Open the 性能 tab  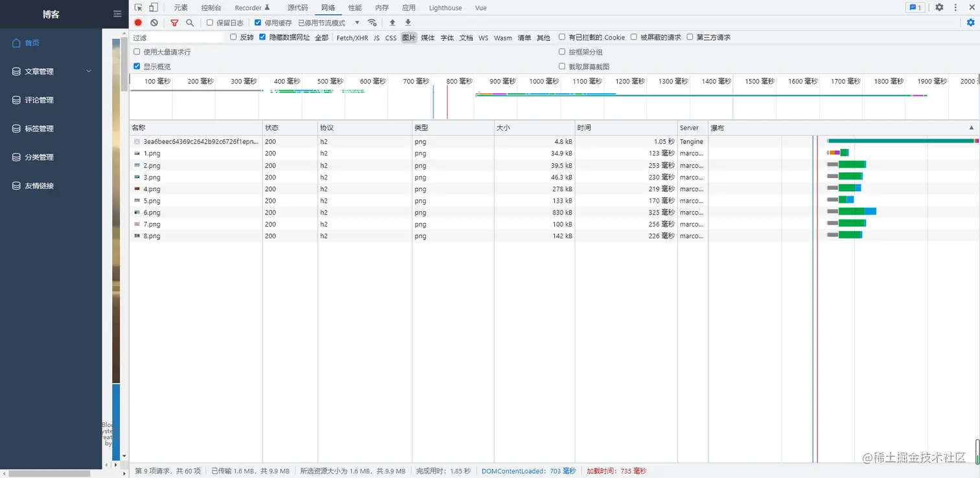(x=355, y=8)
